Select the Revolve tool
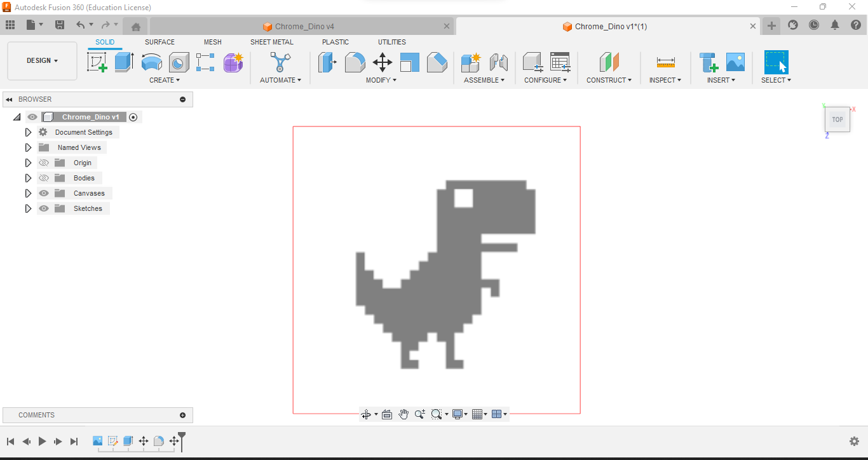 coord(152,62)
